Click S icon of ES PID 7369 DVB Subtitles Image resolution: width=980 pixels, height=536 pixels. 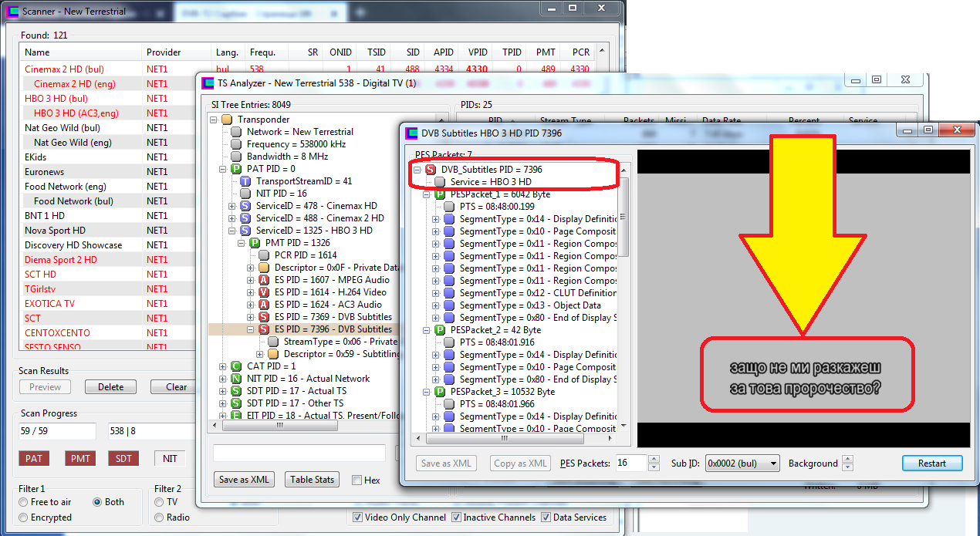pyautogui.click(x=264, y=317)
